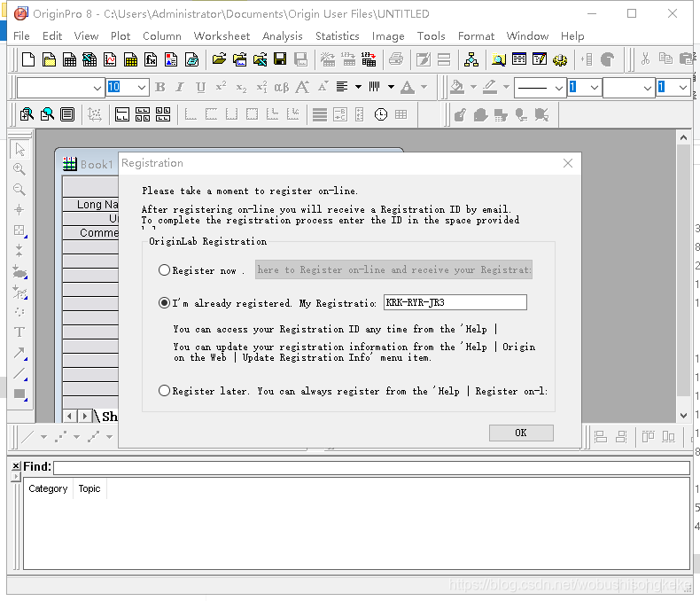The image size is (700, 601).
Task: Click the Find search input field
Action: click(x=371, y=467)
